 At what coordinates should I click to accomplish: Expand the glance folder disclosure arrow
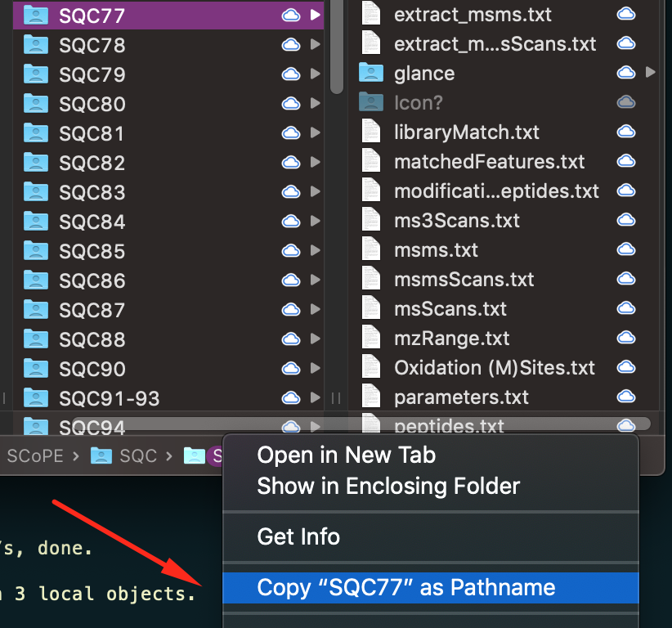pyautogui.click(x=651, y=73)
